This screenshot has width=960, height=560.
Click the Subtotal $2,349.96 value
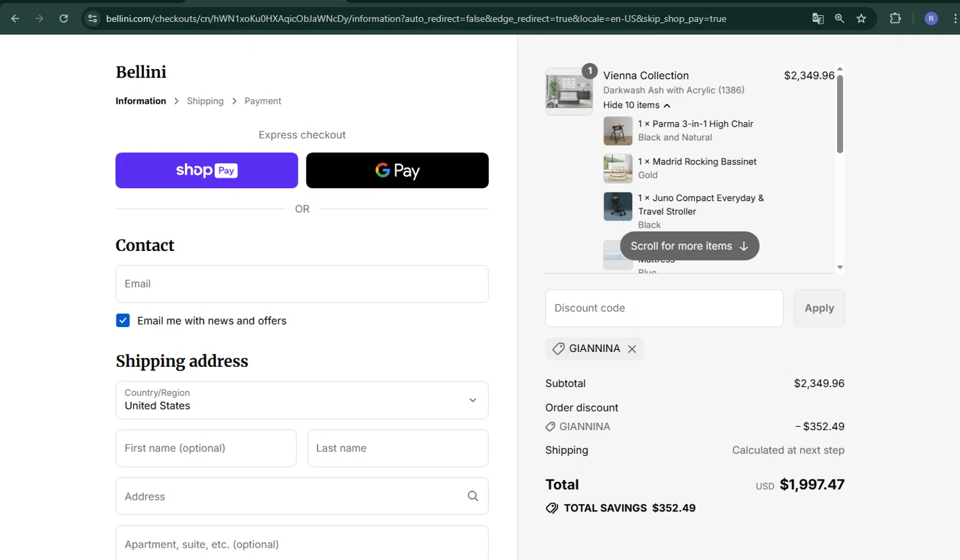click(819, 383)
